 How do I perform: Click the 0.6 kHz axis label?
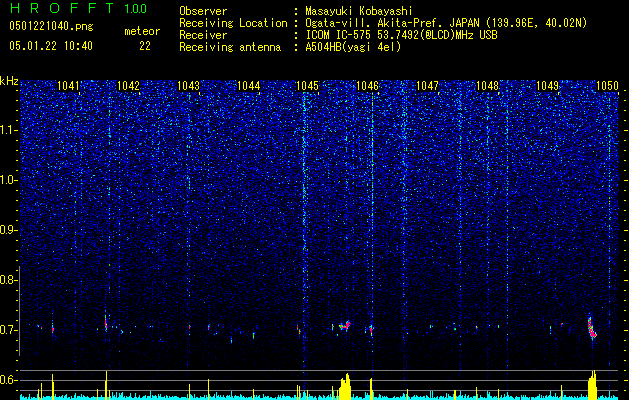click(8, 380)
